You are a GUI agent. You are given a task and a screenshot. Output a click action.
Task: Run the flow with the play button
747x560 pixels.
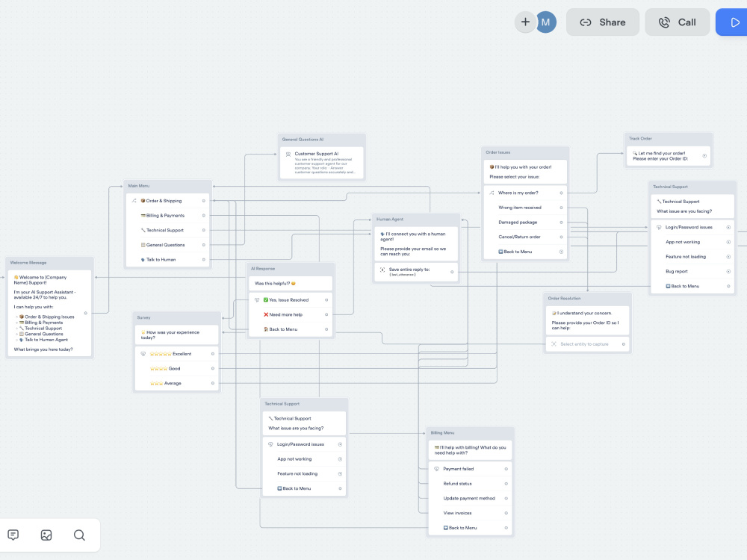(734, 22)
